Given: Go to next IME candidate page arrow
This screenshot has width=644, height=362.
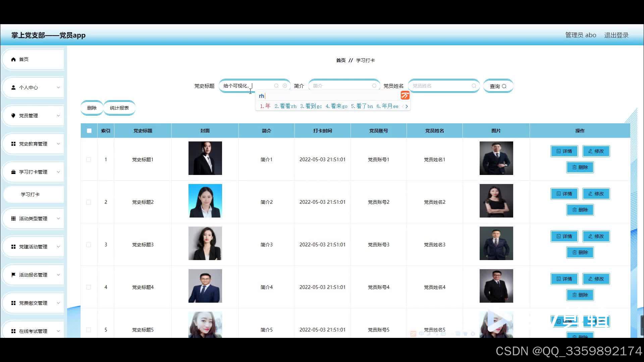Looking at the screenshot, I should point(407,106).
